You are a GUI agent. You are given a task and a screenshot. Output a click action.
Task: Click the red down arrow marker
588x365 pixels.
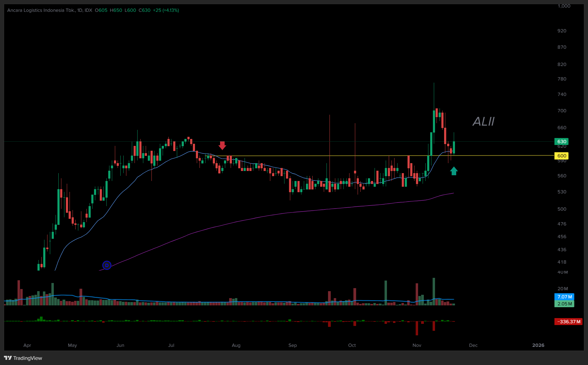point(222,146)
